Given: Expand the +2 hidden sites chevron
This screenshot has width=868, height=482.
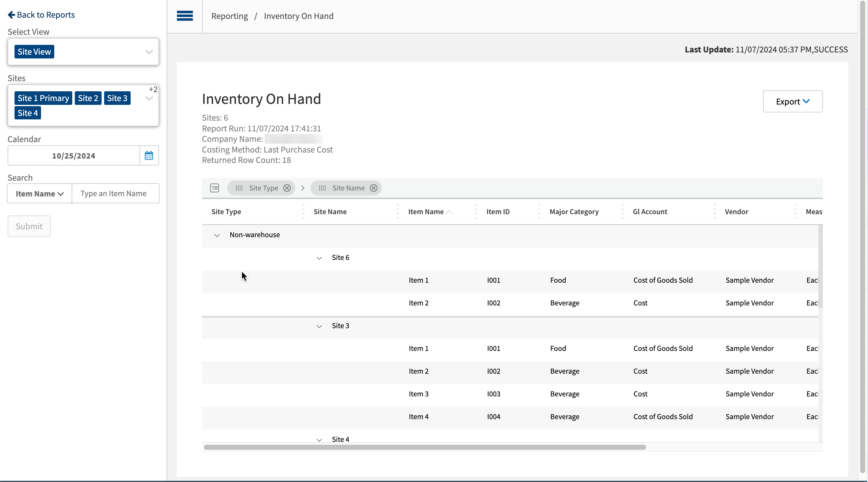Looking at the screenshot, I should tap(149, 98).
